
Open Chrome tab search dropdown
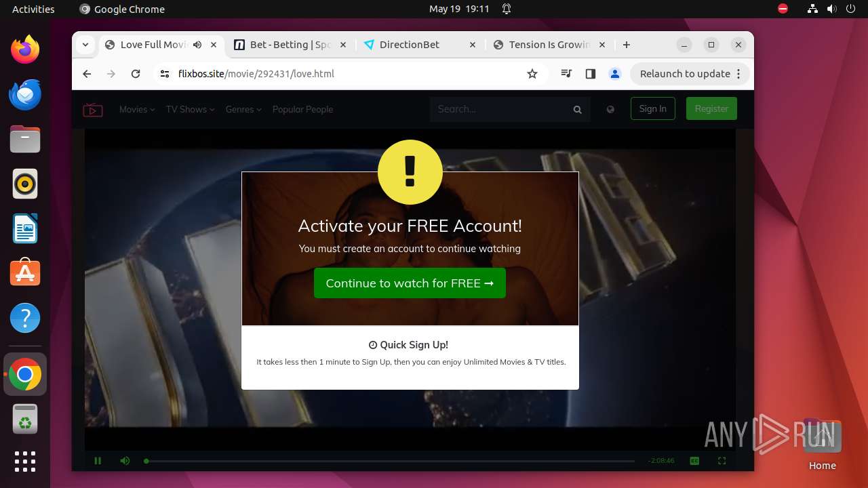(x=85, y=45)
